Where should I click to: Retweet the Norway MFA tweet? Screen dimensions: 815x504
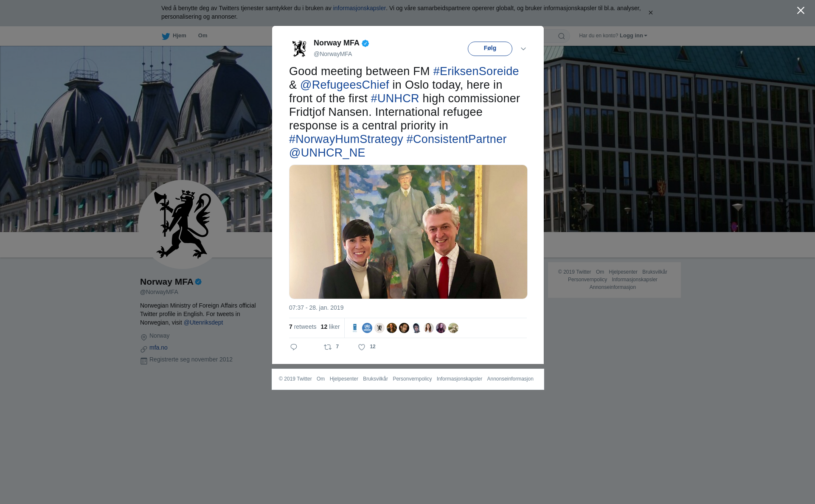click(x=328, y=347)
